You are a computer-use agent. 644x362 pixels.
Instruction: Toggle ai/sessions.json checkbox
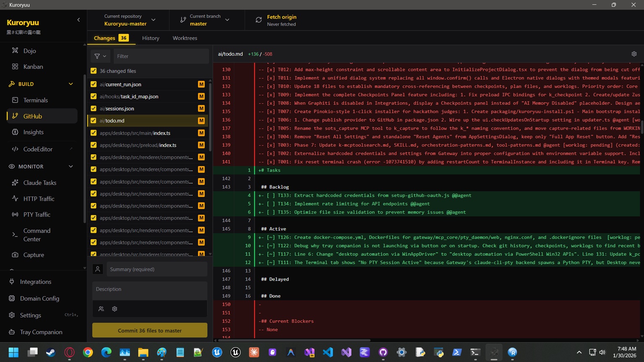94,109
